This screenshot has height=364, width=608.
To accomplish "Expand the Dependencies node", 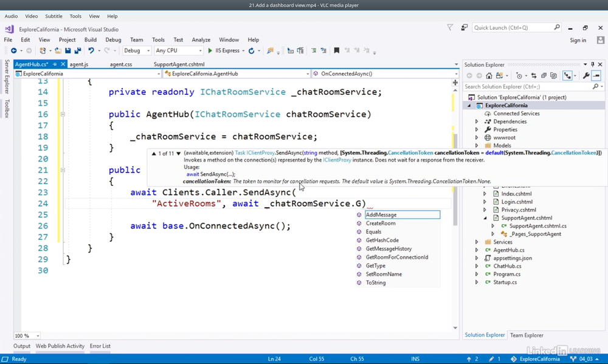I will click(x=477, y=122).
